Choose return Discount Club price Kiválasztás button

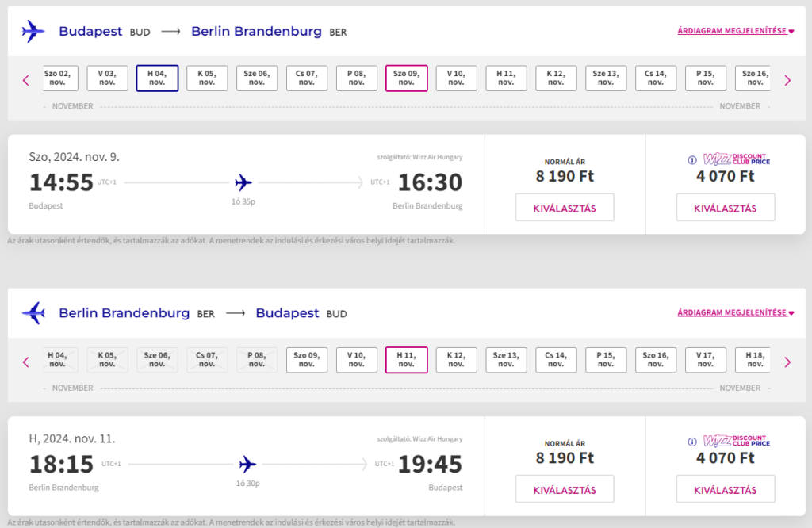(x=726, y=489)
